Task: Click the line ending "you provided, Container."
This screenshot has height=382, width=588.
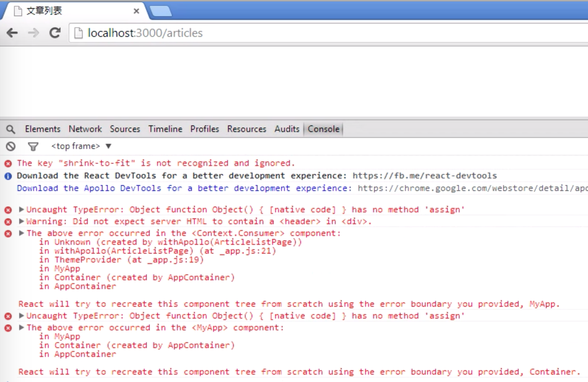Action: coord(300,372)
